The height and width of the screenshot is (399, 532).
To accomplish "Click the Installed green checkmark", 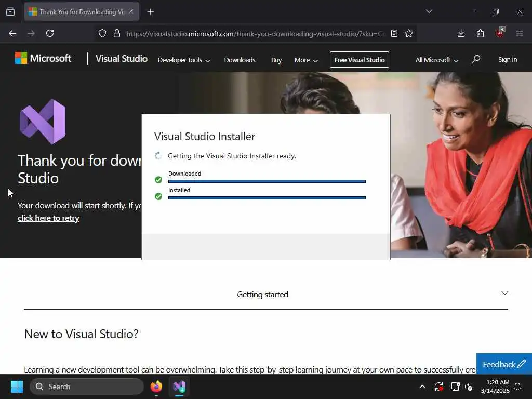I will pos(158,196).
